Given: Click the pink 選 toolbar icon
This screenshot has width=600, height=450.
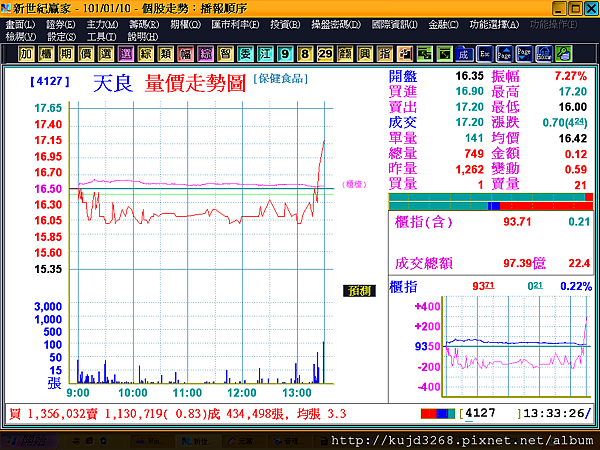Looking at the screenshot, I should tap(126, 54).
